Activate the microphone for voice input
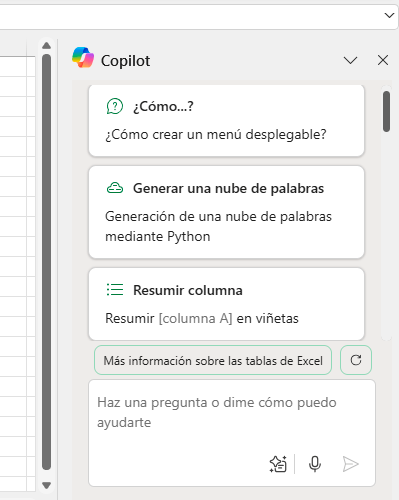Image resolution: width=399 pixels, height=500 pixels. tap(315, 464)
